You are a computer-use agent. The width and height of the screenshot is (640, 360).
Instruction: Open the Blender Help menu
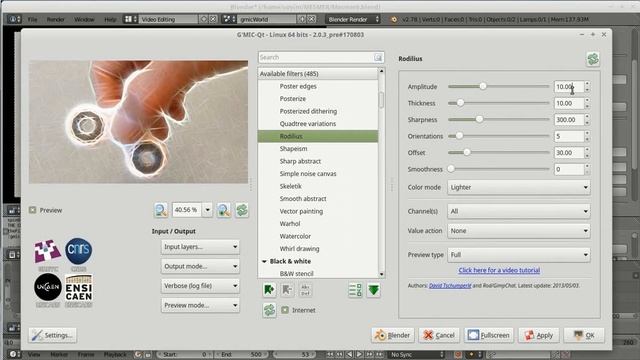tap(110, 19)
